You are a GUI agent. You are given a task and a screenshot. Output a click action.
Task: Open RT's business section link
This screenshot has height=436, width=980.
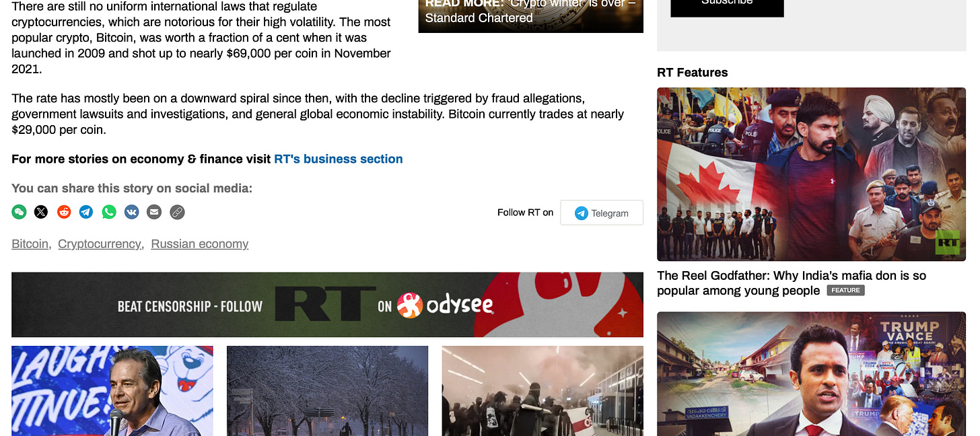click(339, 159)
